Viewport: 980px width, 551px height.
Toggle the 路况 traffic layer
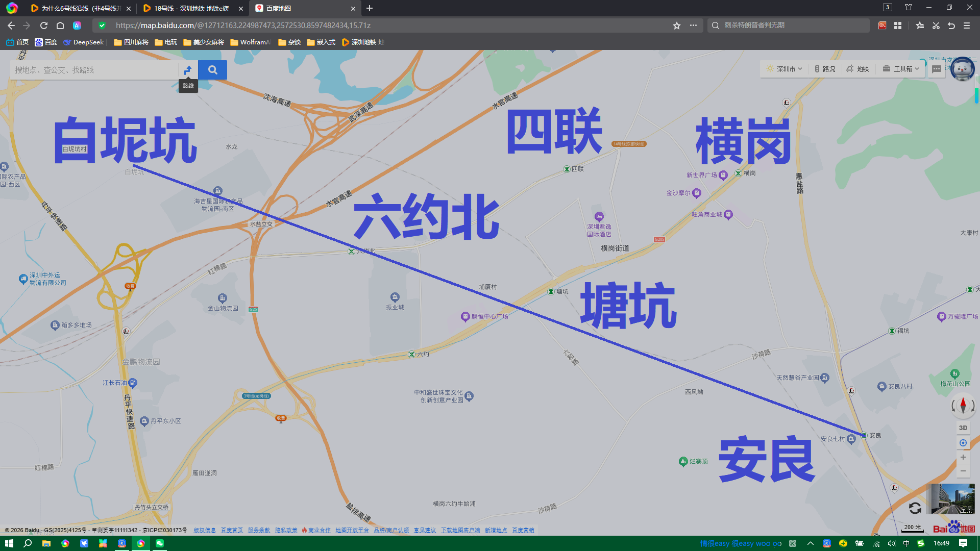[x=825, y=68]
